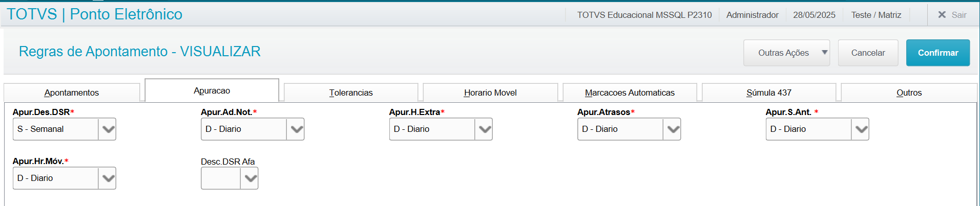Open the Súmula 437 tab
Image resolution: width=980 pixels, height=206 pixels.
768,93
